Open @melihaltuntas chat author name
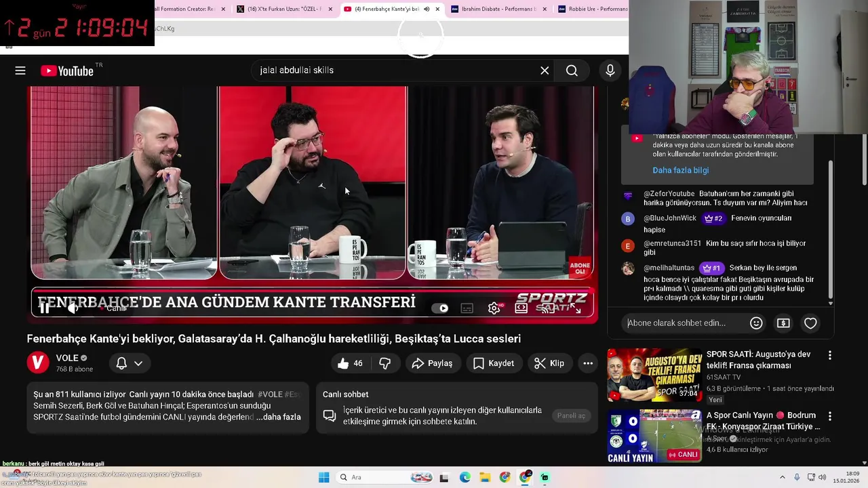 click(x=669, y=268)
